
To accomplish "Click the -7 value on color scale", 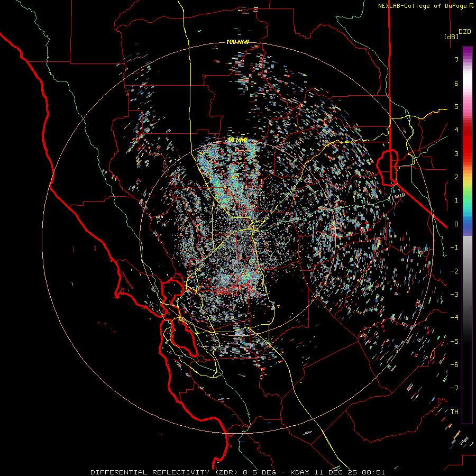I will point(454,388).
